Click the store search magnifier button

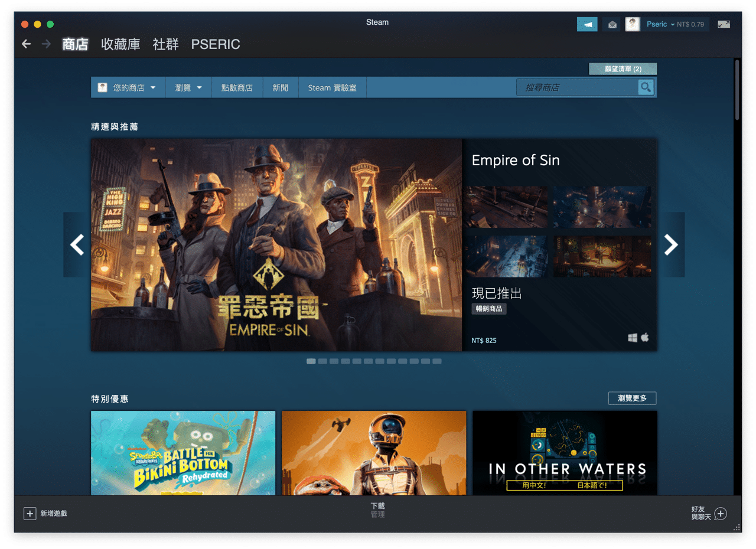pyautogui.click(x=646, y=87)
